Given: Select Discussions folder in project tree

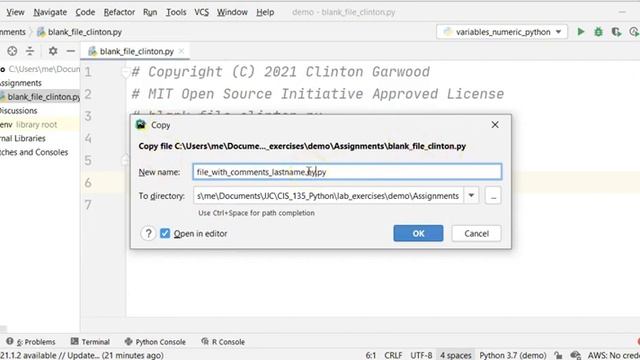Looking at the screenshot, I should 19,111.
